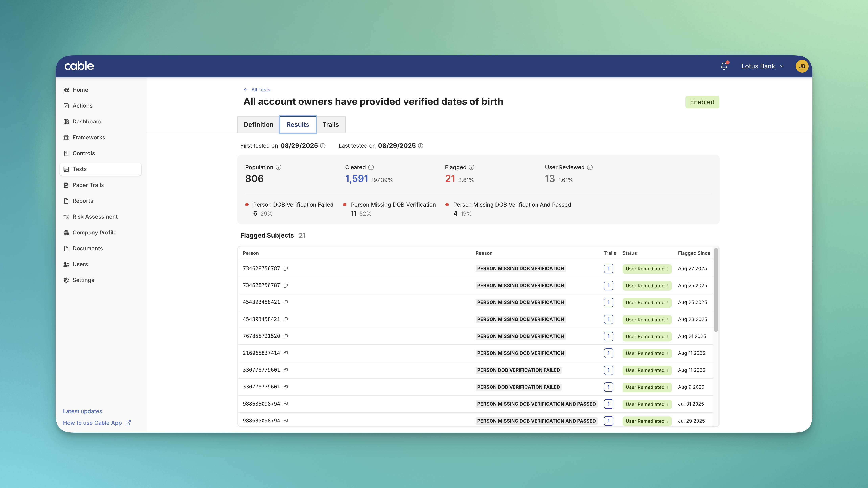868x488 pixels.
Task: Switch to the Trails tab
Action: (330, 125)
